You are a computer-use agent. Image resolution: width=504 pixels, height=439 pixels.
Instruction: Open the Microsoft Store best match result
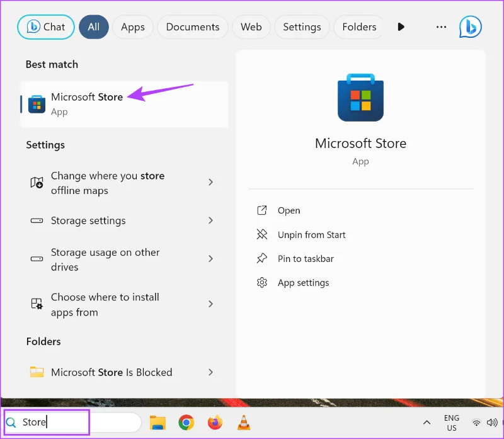(124, 104)
